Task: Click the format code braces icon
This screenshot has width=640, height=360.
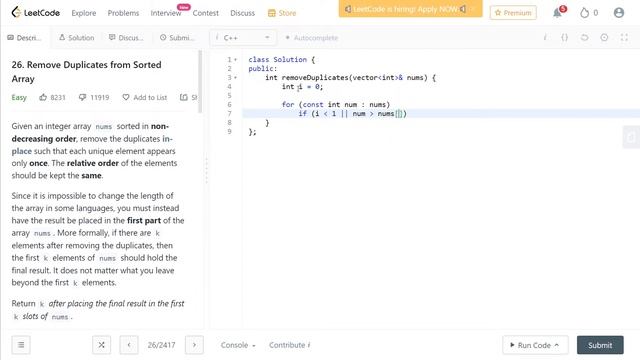Action: click(564, 38)
